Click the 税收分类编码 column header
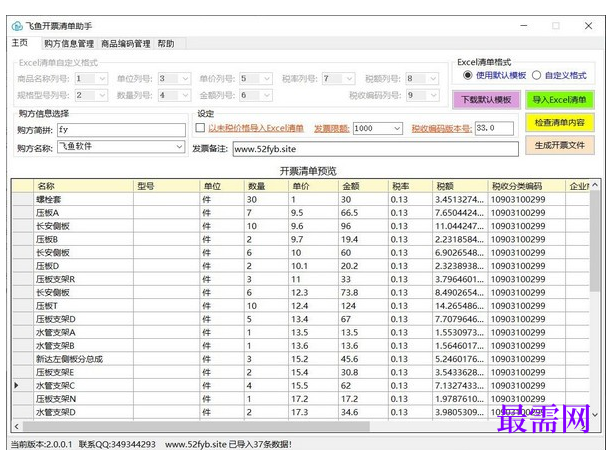The height and width of the screenshot is (450, 609). [x=526, y=186]
